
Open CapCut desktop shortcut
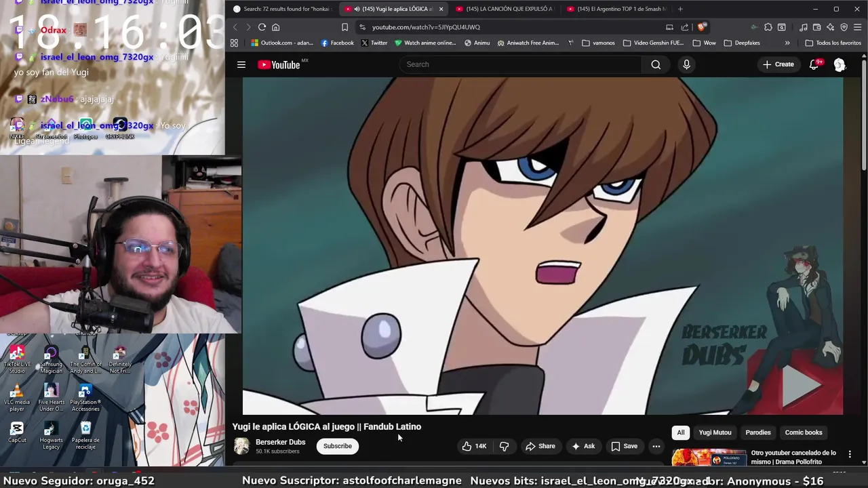(x=17, y=432)
